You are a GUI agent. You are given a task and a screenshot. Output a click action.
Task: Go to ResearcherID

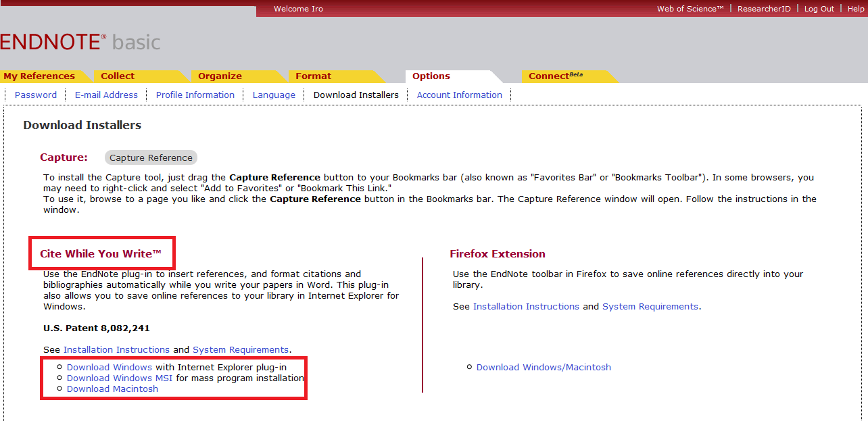click(x=764, y=9)
